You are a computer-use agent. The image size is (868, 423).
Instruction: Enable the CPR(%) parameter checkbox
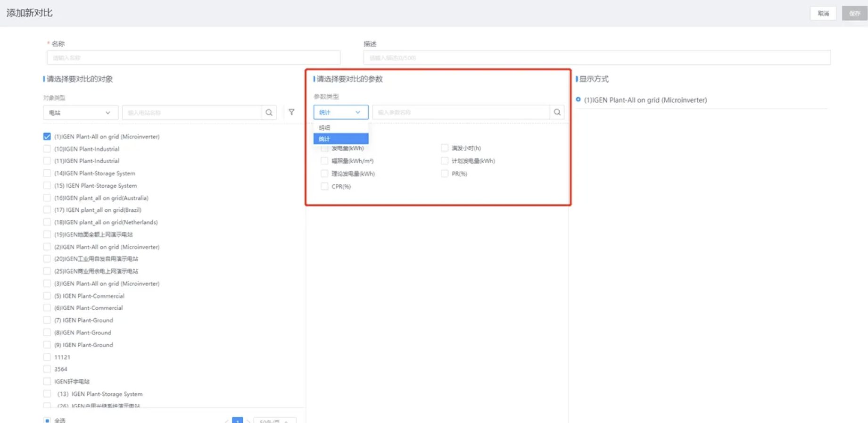tap(324, 186)
